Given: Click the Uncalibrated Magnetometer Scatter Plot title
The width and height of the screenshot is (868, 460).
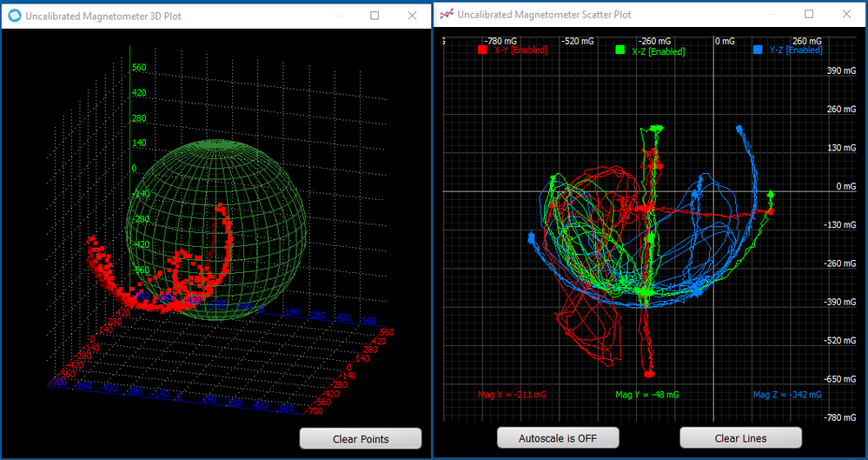Looking at the screenshot, I should [x=544, y=15].
